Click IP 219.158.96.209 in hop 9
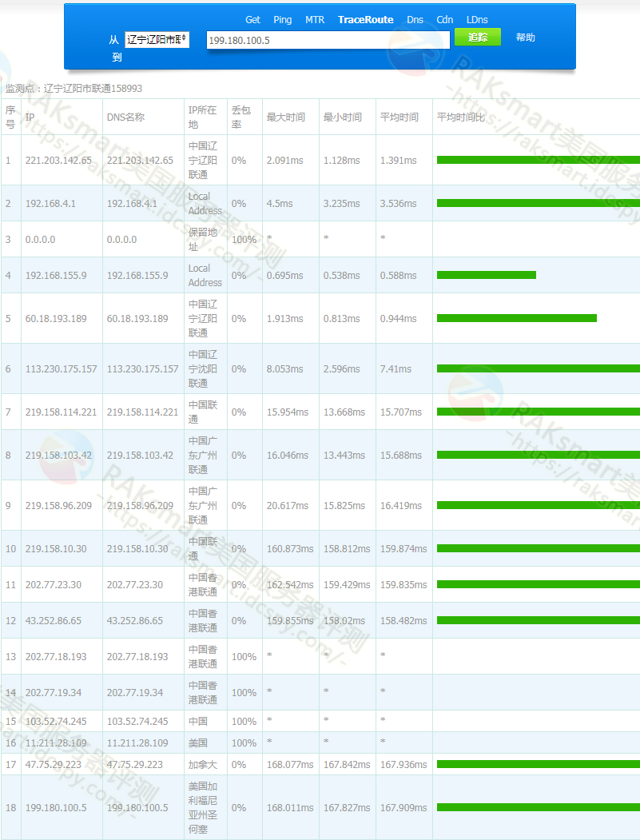The height and width of the screenshot is (840, 640). point(58,506)
